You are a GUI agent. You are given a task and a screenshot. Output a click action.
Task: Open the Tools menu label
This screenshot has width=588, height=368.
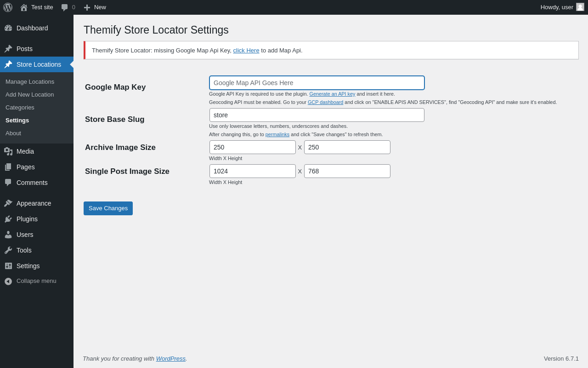point(24,250)
